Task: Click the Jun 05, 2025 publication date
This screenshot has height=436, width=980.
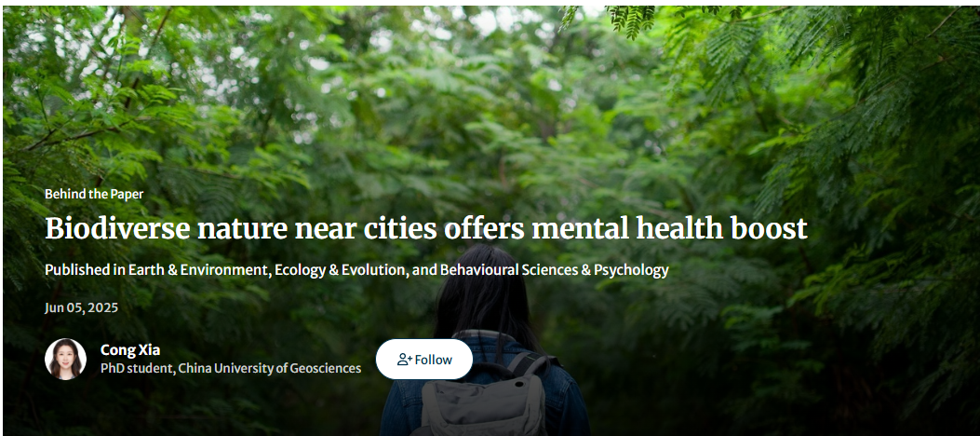Action: point(81,307)
